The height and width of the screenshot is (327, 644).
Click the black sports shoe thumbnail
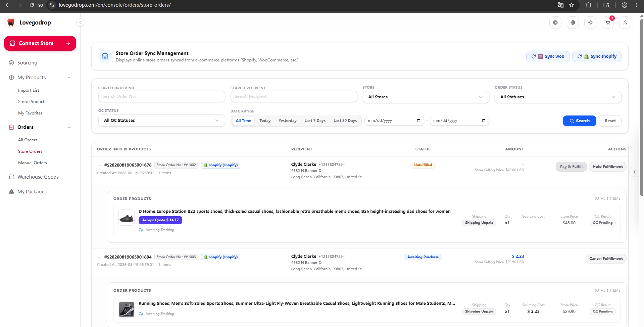tap(127, 218)
